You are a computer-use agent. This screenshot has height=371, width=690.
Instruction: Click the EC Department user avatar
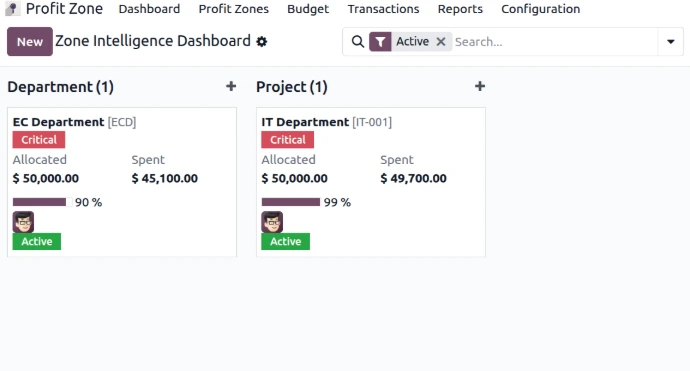(23, 222)
